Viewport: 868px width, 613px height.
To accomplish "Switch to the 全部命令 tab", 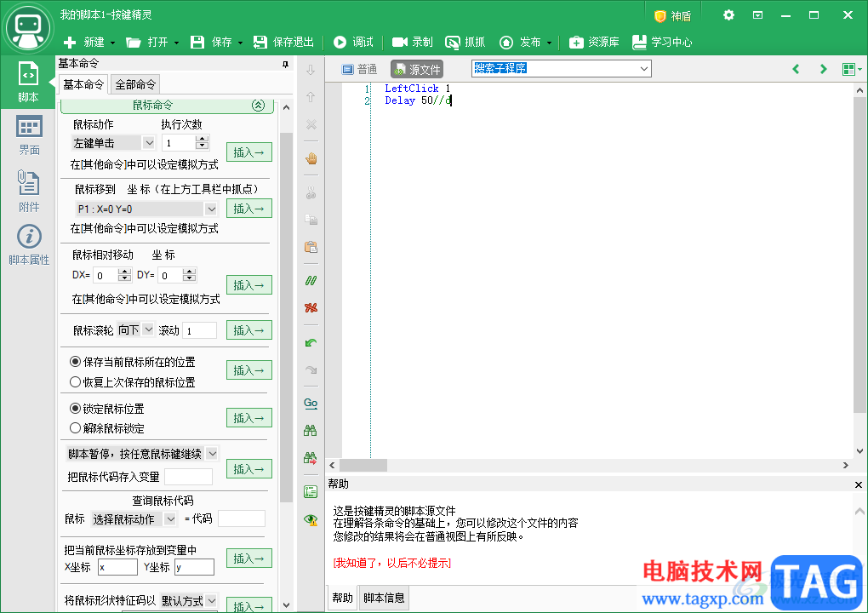I will tap(135, 84).
